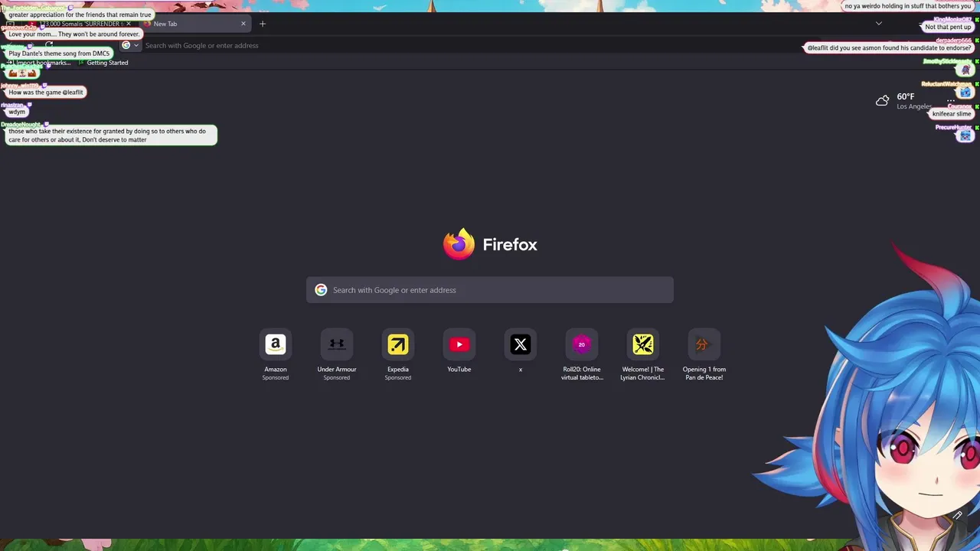This screenshot has height=551, width=980.
Task: Open the X shortcut tile
Action: click(x=521, y=344)
